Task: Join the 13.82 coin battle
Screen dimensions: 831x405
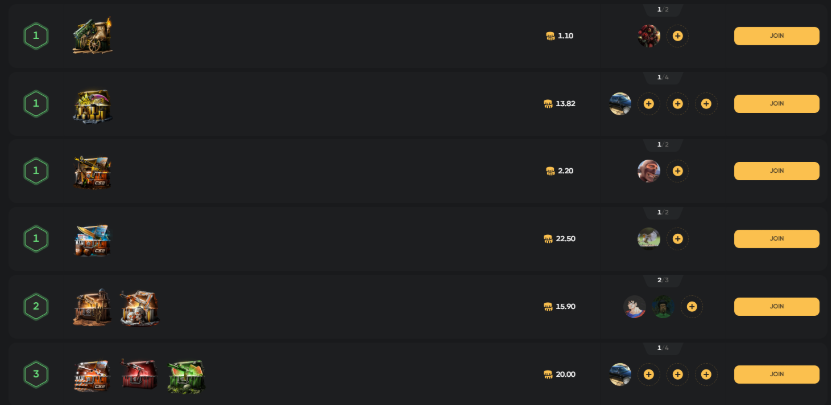Action: (776, 104)
